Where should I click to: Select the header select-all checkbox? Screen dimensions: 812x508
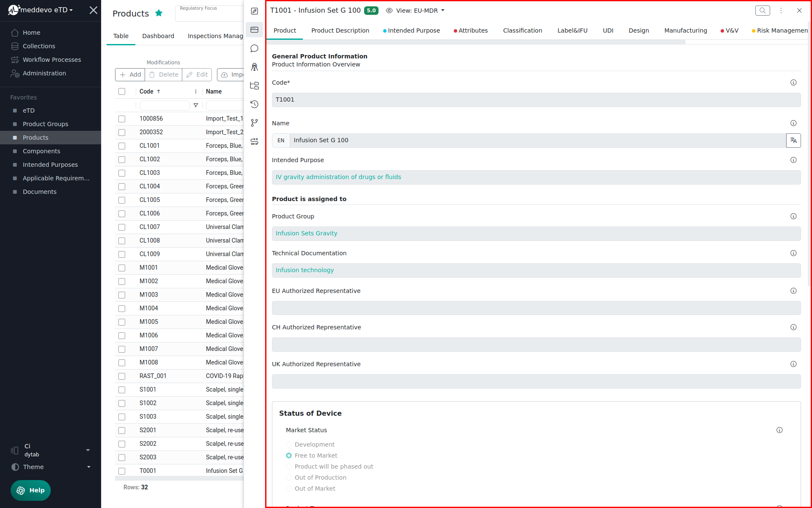tap(122, 91)
